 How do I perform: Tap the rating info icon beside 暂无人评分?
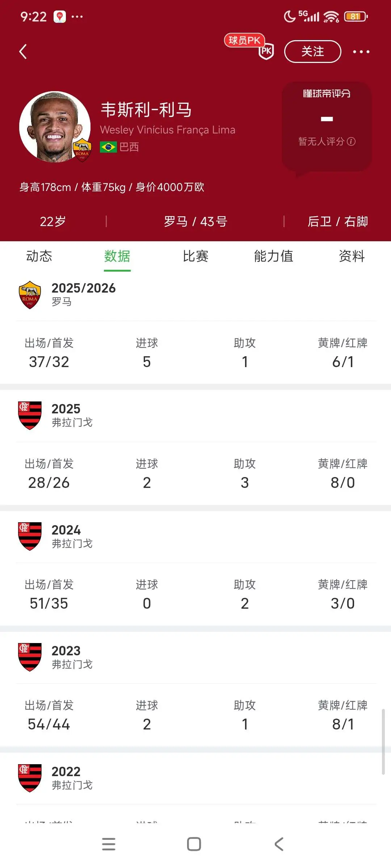(351, 141)
